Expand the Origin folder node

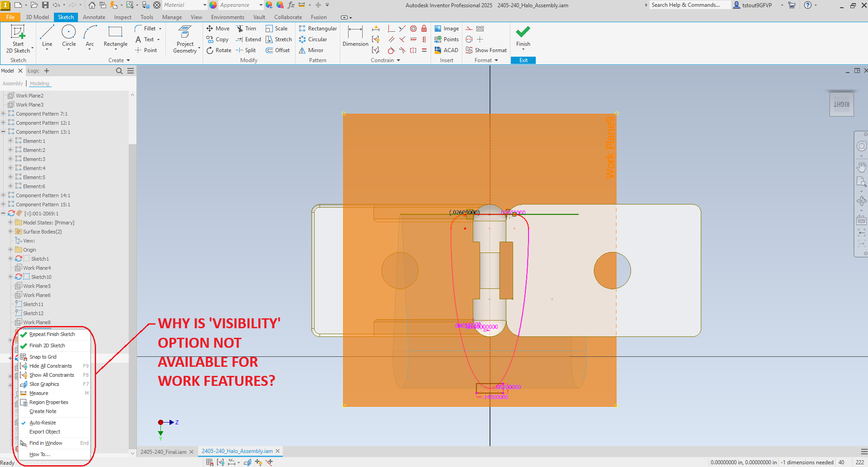pyautogui.click(x=10, y=250)
